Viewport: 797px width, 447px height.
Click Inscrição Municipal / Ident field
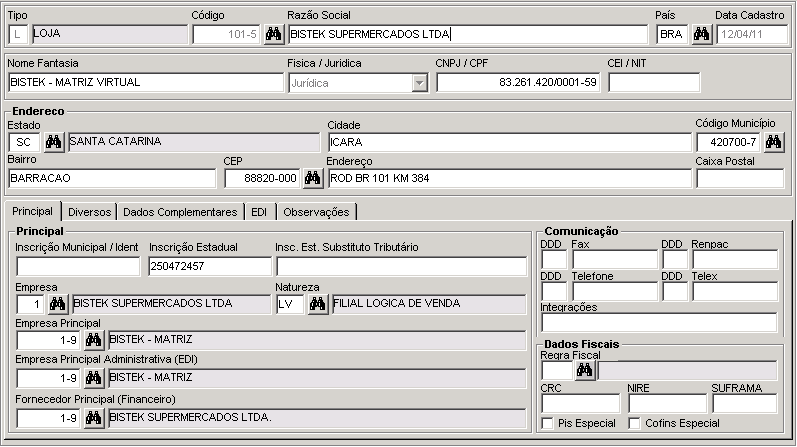(78, 266)
